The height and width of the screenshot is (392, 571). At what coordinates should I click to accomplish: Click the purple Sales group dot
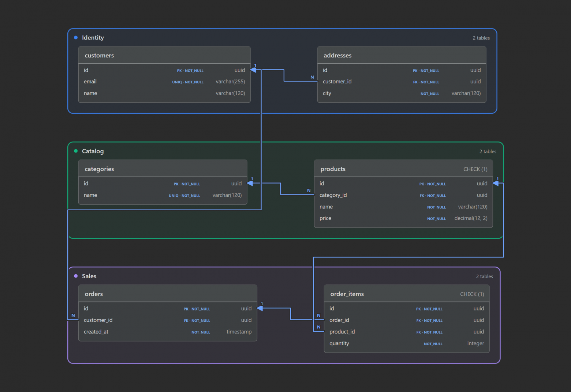tap(76, 276)
